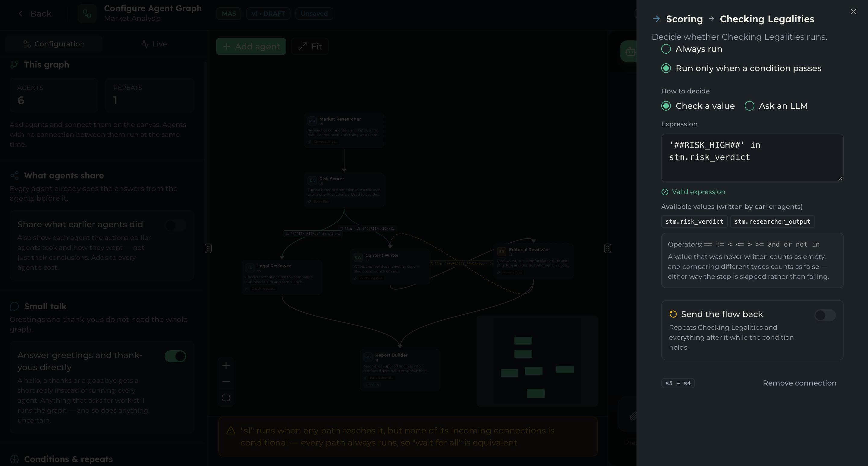Click the Unsaved status badge
868x466 pixels.
(x=314, y=14)
